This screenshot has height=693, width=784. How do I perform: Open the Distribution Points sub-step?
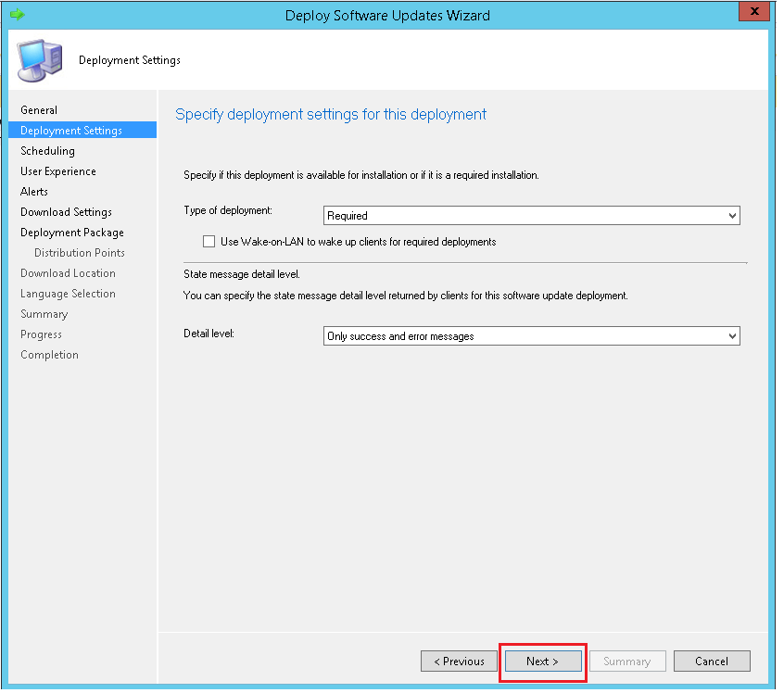point(79,252)
